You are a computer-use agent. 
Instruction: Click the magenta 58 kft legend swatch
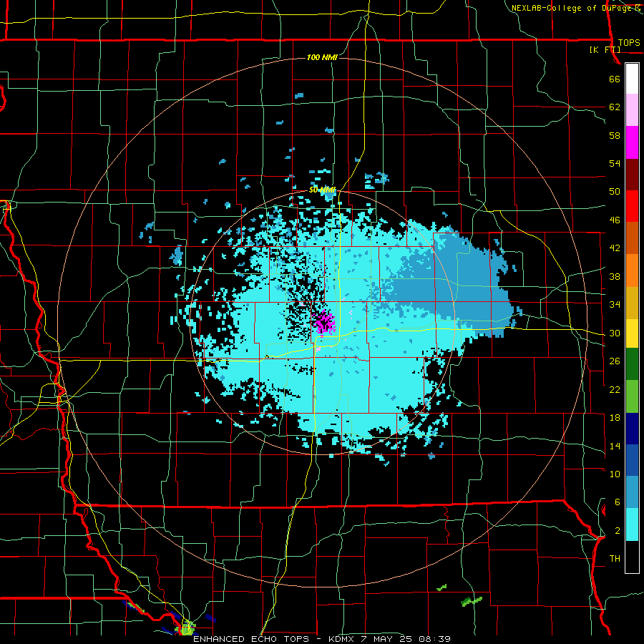[x=632, y=142]
